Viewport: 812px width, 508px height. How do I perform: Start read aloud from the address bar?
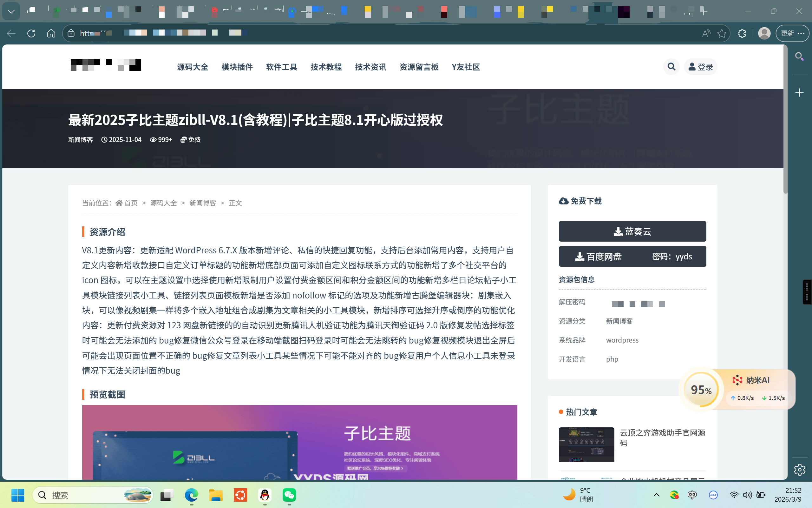706,33
